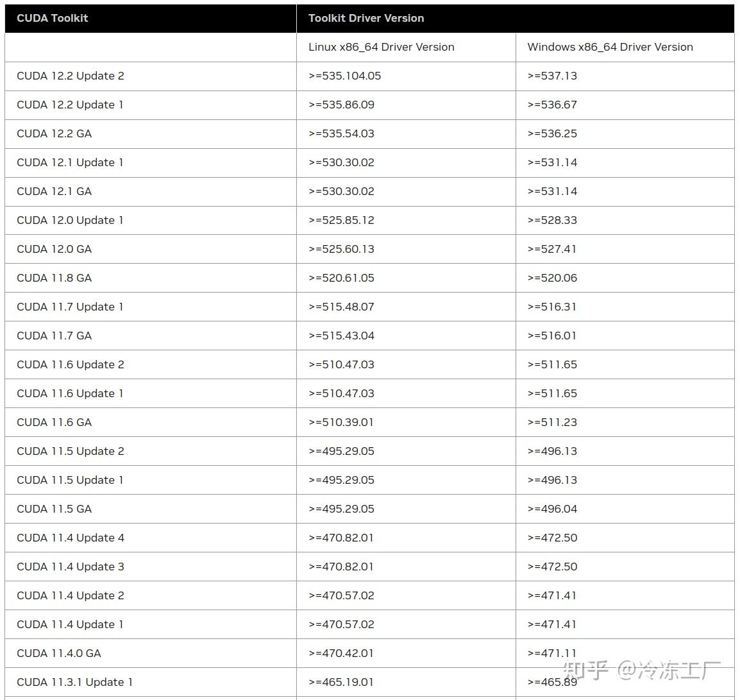The height and width of the screenshot is (700, 740).
Task: Click the CUDA 12.1 Update 1 entry
Action: tap(69, 162)
